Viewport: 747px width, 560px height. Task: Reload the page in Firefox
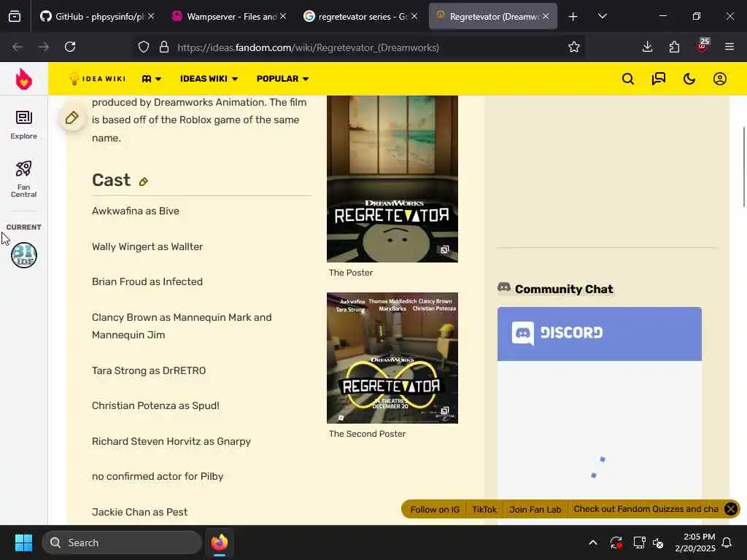(x=70, y=47)
